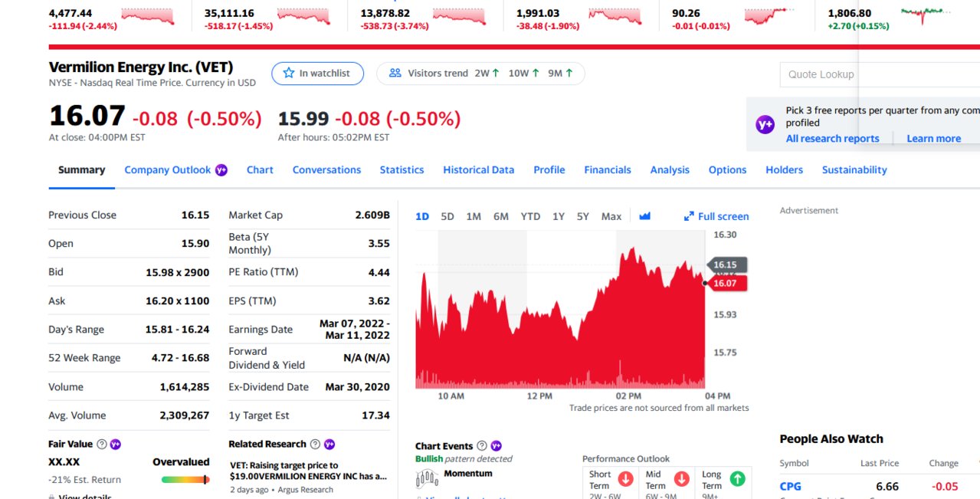Open the Sustainability tab
This screenshot has width=980, height=499.
click(x=854, y=170)
